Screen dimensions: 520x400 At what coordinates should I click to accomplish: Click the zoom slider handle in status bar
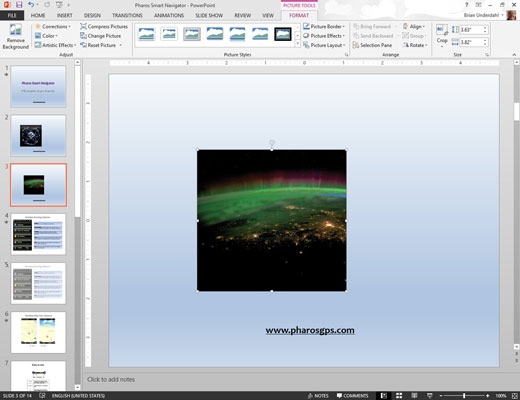tap(464, 396)
